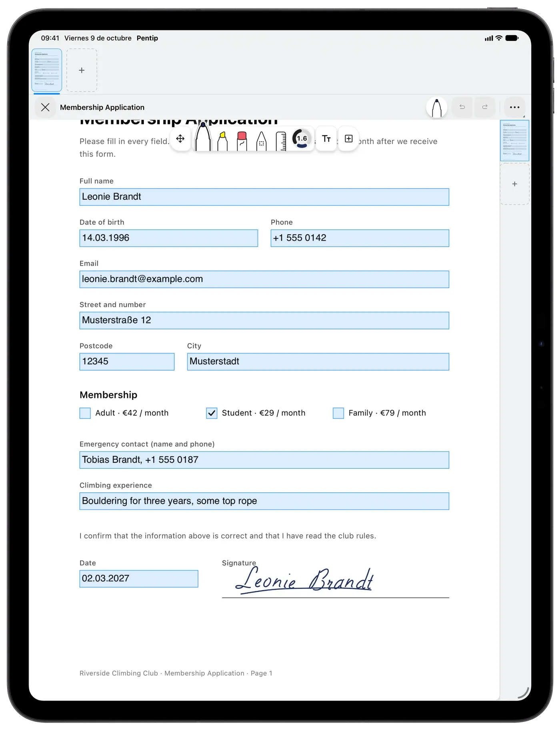Click the undo arrow button
560x731 pixels.
pyautogui.click(x=462, y=107)
